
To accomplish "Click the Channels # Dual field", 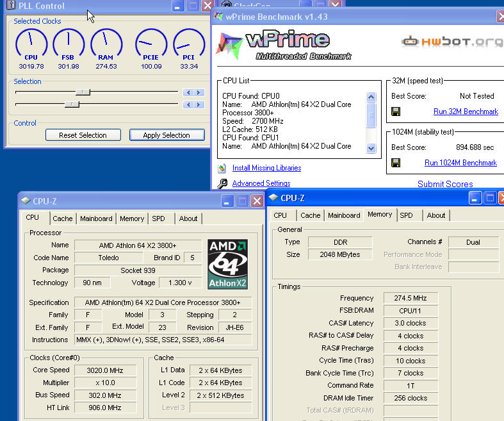I will pos(473,242).
